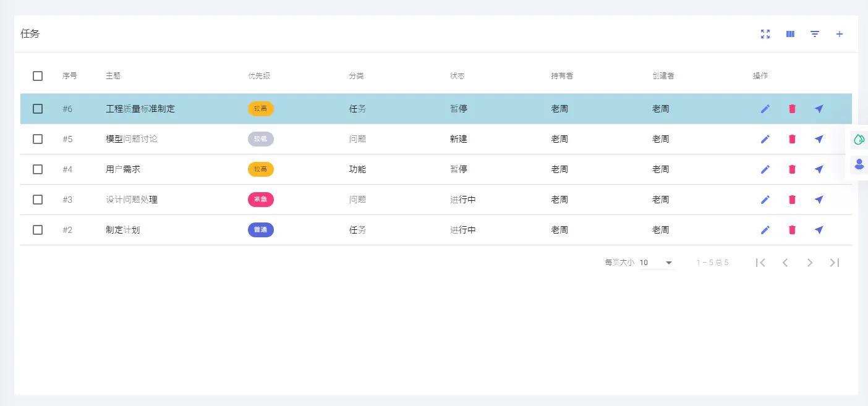Viewport: 868px width, 406px height.
Task: Click the 紧急 priority tag on task #3
Action: coord(260,200)
